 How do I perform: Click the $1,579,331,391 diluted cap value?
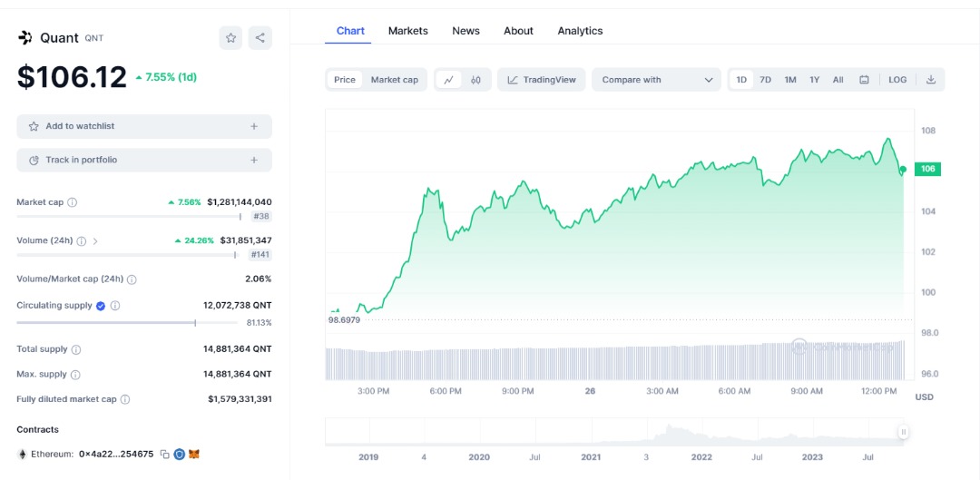(x=240, y=399)
